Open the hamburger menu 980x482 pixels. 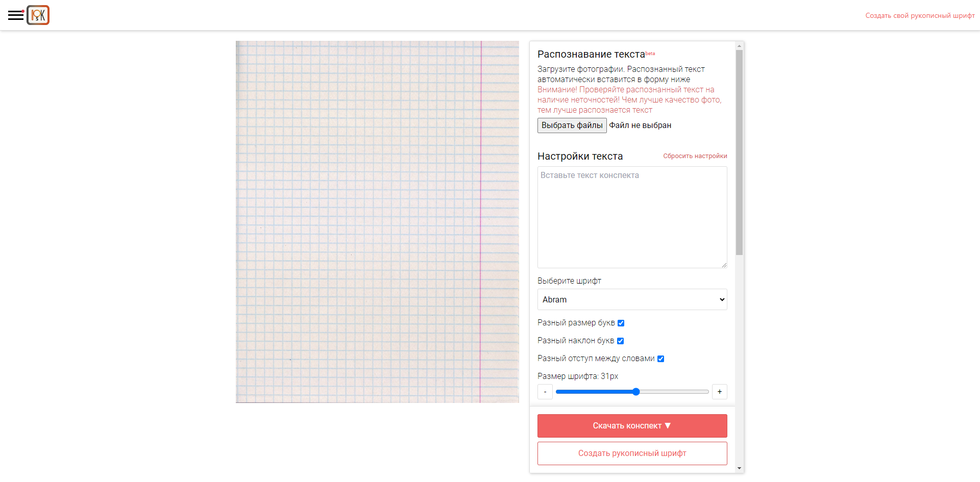pyautogui.click(x=16, y=15)
